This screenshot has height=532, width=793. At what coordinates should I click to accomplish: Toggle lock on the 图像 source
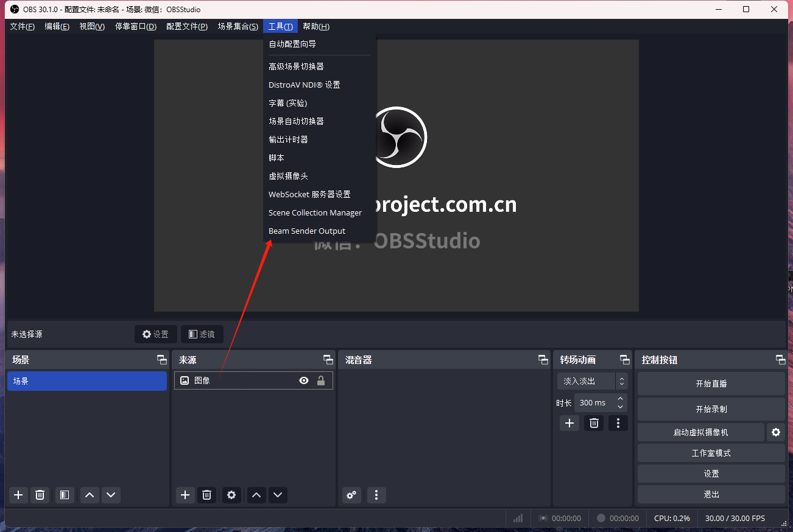click(321, 380)
